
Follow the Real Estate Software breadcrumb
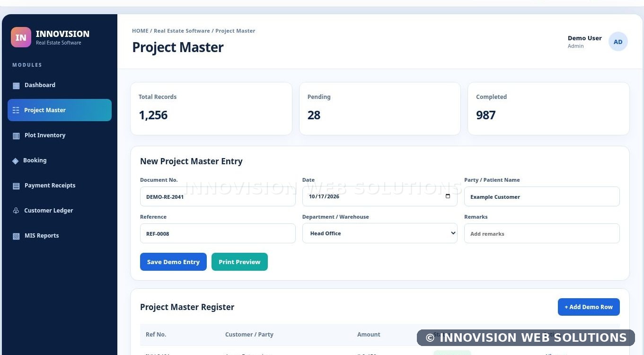coord(182,31)
